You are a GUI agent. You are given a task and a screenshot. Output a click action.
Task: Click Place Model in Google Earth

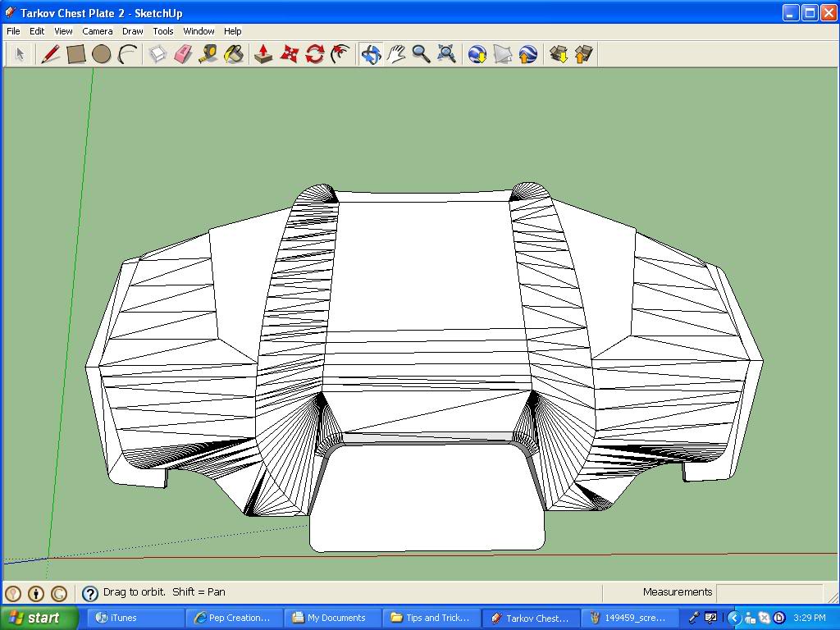coord(527,54)
